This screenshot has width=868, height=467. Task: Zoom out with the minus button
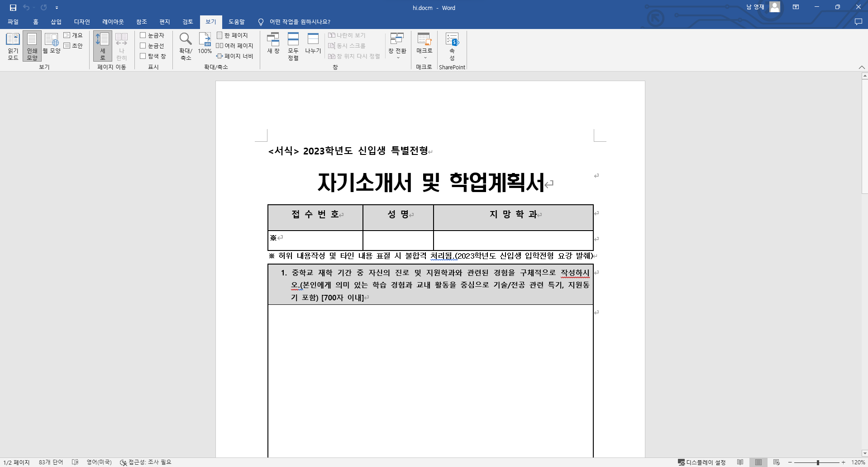(x=790, y=462)
